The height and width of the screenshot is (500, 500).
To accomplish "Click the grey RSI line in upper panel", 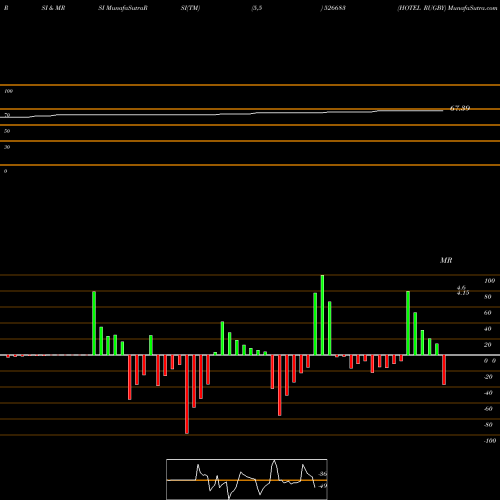I will tap(222, 114).
